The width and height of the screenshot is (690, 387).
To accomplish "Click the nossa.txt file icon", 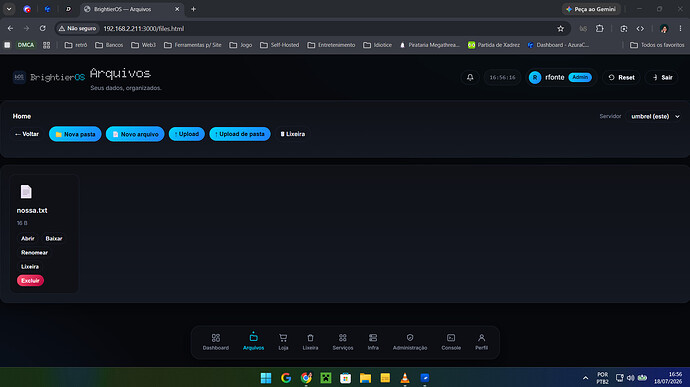I will coord(26,192).
